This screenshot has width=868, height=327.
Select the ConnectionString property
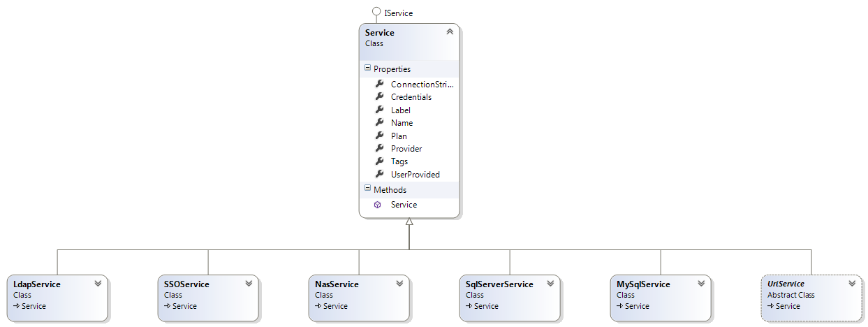click(x=421, y=85)
